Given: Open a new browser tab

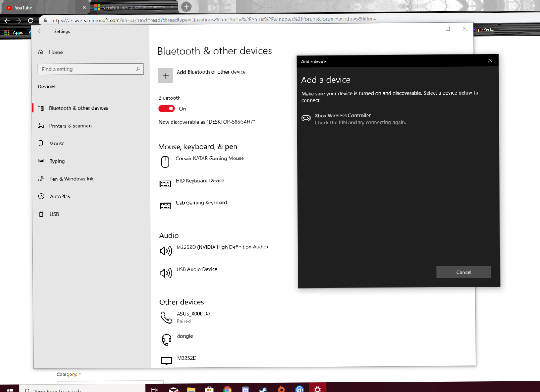Looking at the screenshot, I should [x=186, y=7].
